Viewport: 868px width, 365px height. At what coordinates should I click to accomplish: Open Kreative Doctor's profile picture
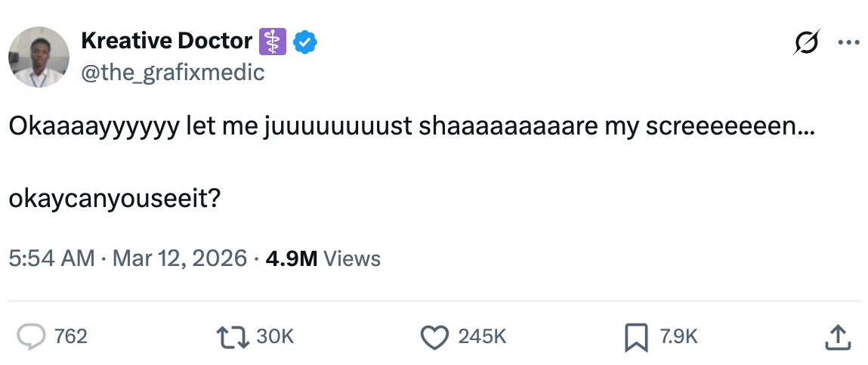click(39, 57)
